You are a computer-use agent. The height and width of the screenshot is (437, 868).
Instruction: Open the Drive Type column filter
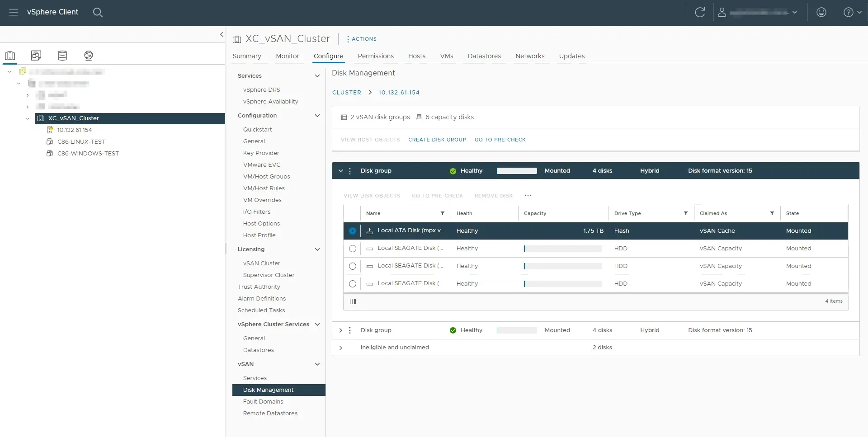[686, 213]
